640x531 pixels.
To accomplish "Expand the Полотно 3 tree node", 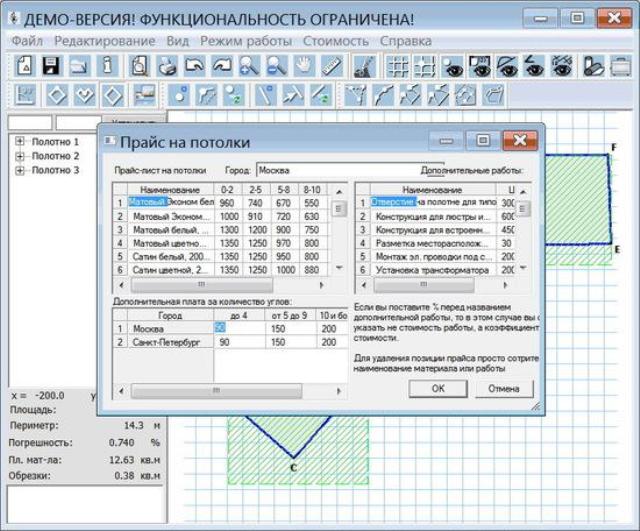I will pyautogui.click(x=19, y=170).
